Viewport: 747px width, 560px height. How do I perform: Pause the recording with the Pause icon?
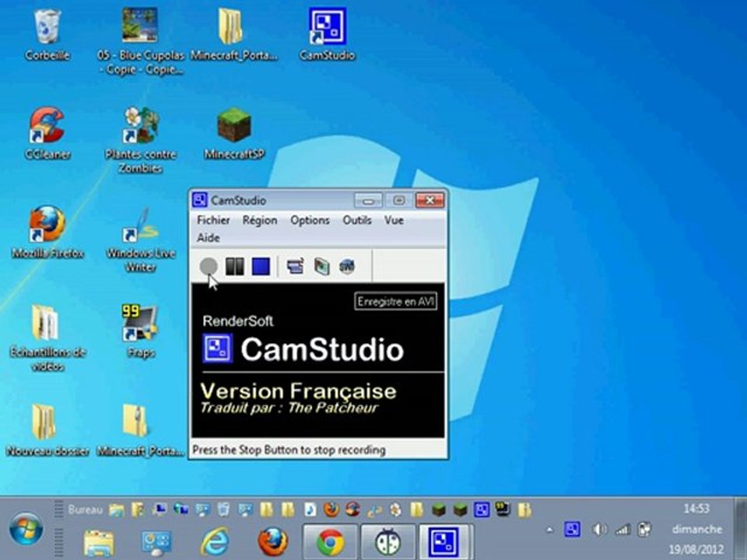tap(234, 266)
